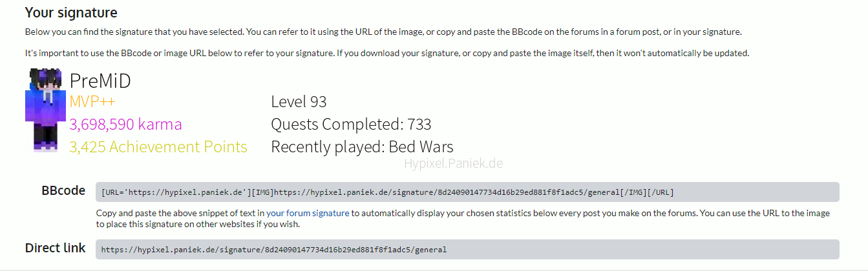The height and width of the screenshot is (271, 868).
Task: Click the Quests Completed: 733 stat
Action: [x=351, y=125]
